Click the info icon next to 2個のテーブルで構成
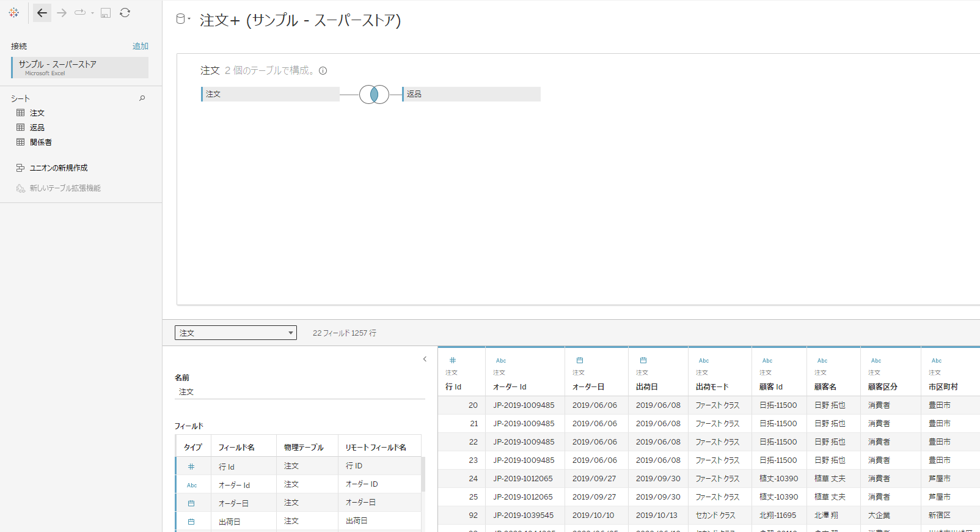This screenshot has width=980, height=532. [x=323, y=70]
